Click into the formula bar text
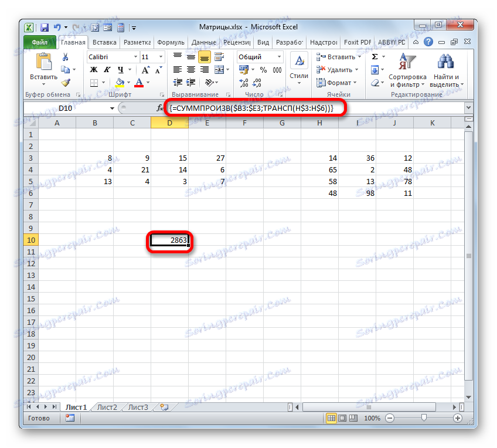Image resolution: width=497 pixels, height=448 pixels. [x=251, y=108]
